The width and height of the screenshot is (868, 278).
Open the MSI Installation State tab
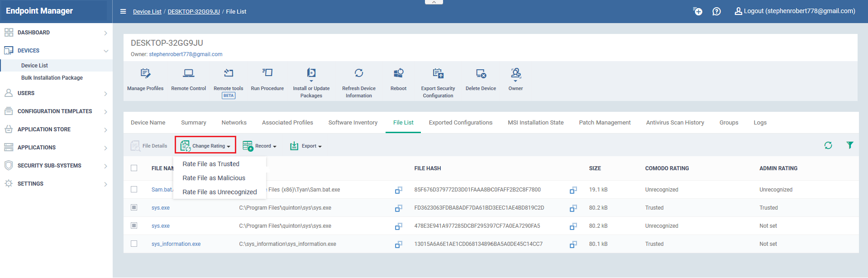tap(536, 123)
